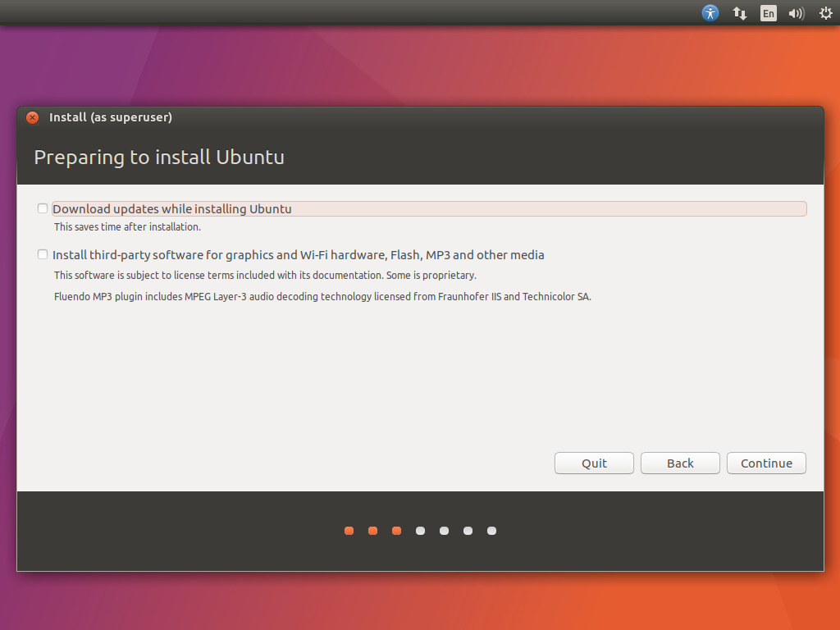This screenshot has width=840, height=630.
Task: Click "This saves time after installation." text
Action: [127, 227]
